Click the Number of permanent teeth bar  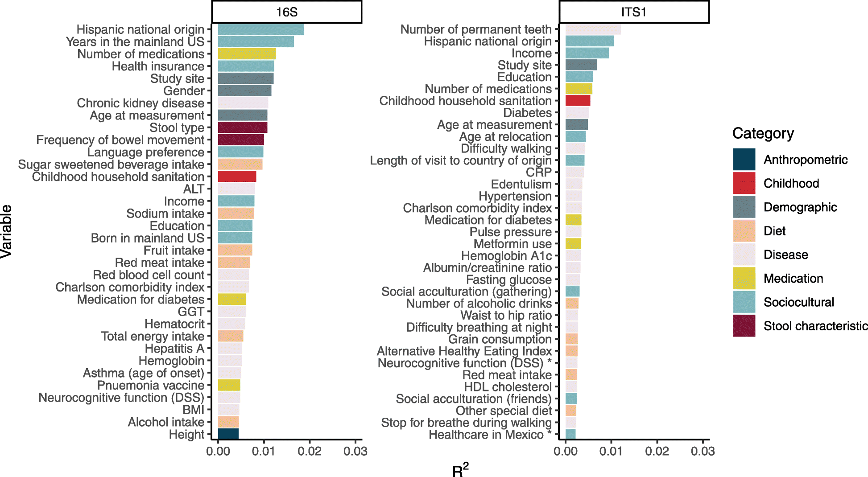pyautogui.click(x=593, y=29)
